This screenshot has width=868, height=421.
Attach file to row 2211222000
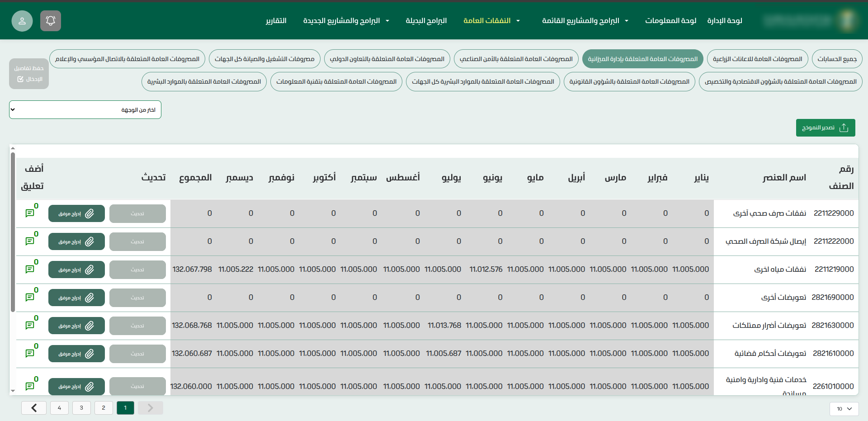(76, 241)
